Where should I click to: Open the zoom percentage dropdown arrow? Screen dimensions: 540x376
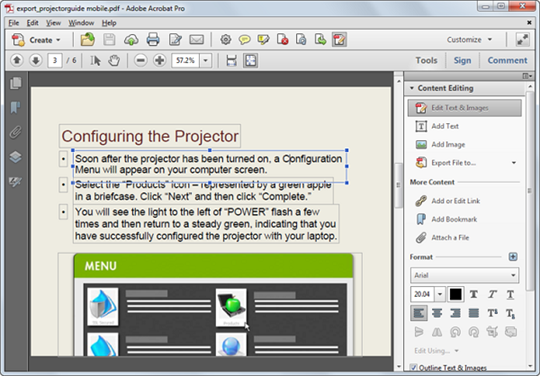[206, 61]
